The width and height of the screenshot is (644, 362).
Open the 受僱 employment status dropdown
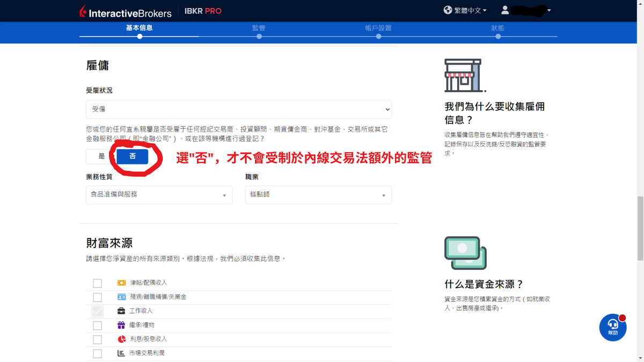coord(239,109)
